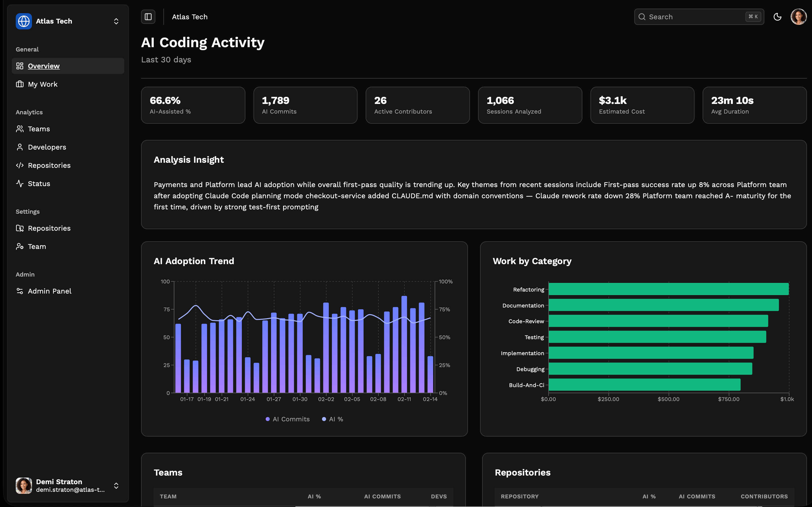Viewport: 812px width, 507px height.
Task: Toggle the sidebar panel icon
Action: click(148, 17)
